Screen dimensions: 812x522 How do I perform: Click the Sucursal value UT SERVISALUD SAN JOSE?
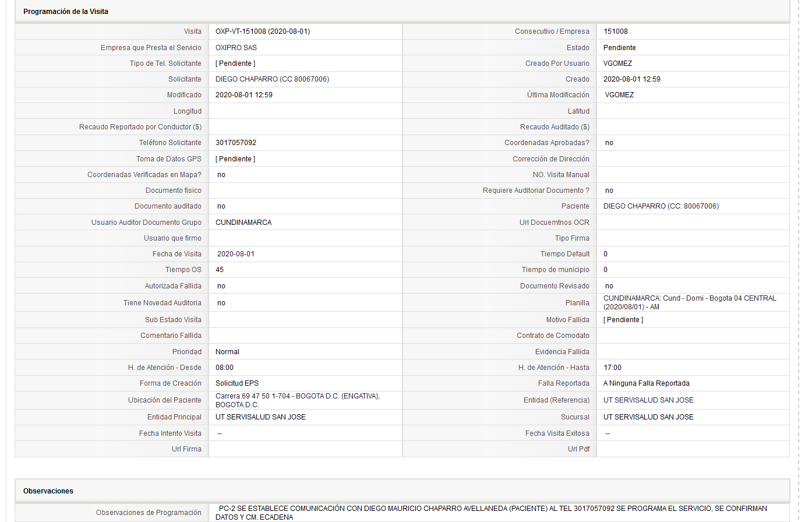648,417
